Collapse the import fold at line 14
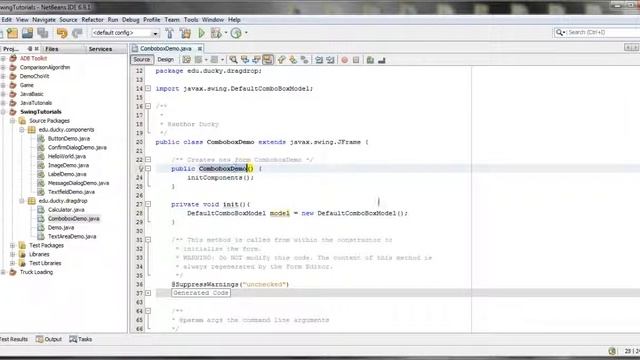The width and height of the screenshot is (640, 360). 148,88
